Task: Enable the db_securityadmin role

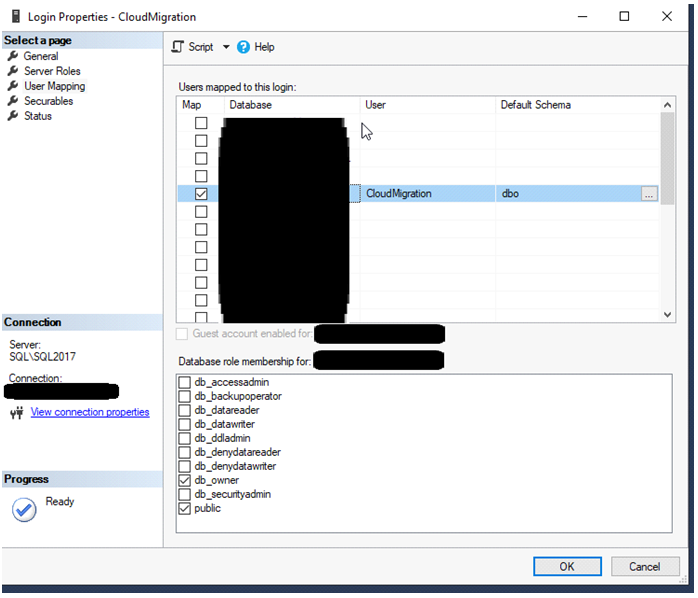Action: (x=184, y=494)
